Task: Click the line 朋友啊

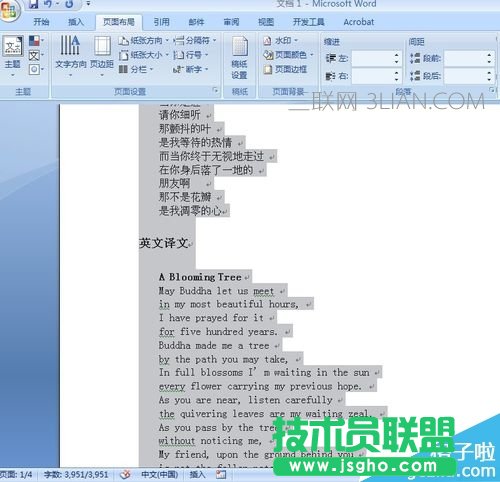Action: tap(174, 183)
